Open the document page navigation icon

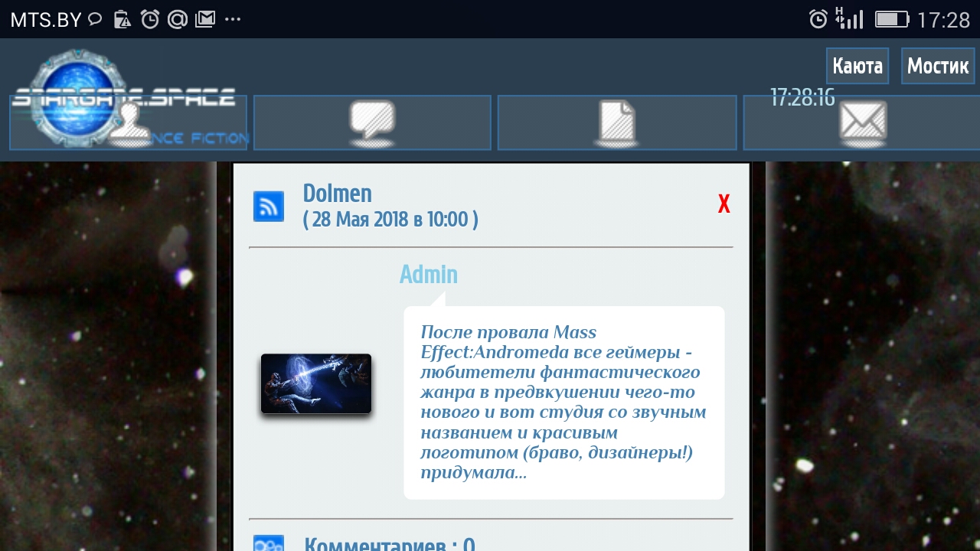pos(617,122)
